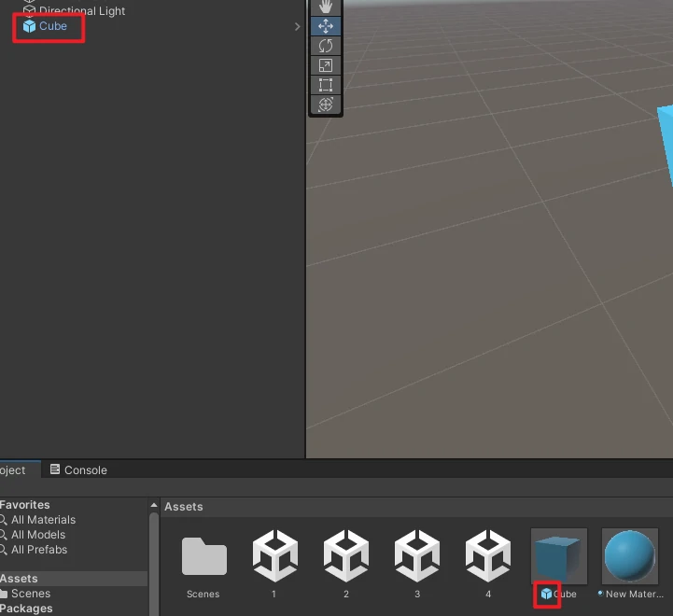Select the Cube object in the Hierarchy

(x=52, y=26)
